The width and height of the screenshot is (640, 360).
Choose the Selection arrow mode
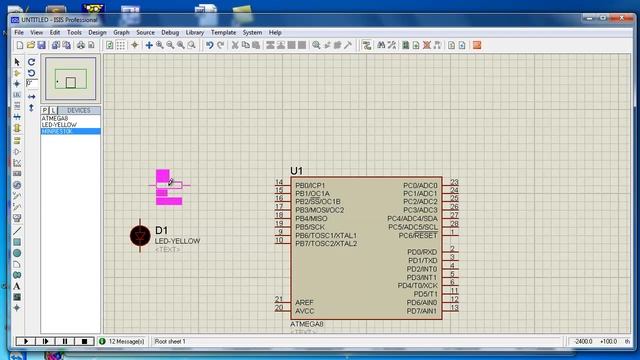17,62
